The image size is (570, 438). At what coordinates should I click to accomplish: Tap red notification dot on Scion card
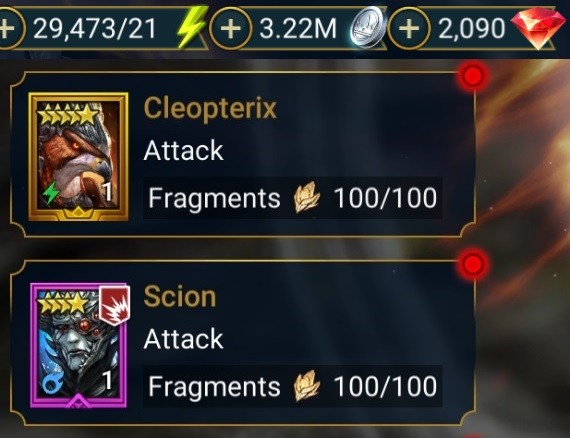pyautogui.click(x=473, y=263)
